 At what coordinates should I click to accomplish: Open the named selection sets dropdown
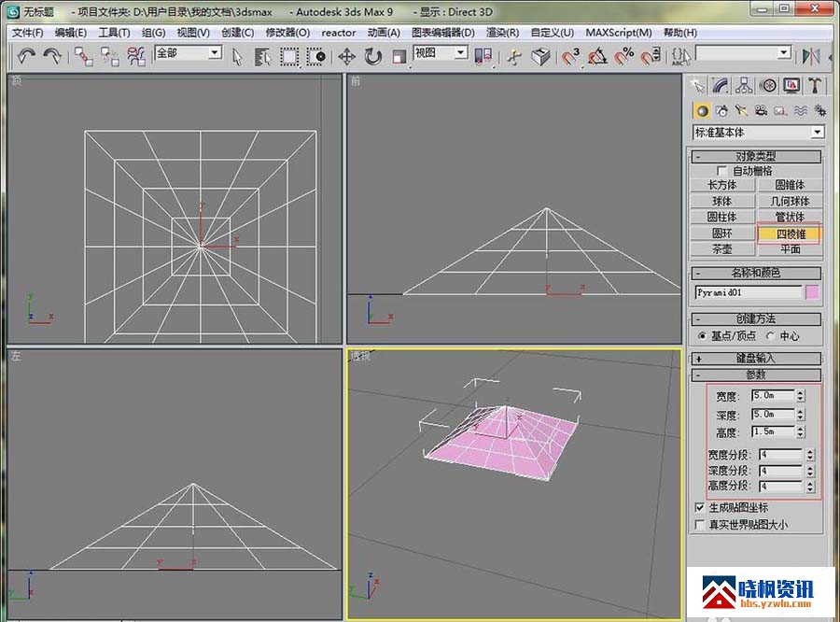[x=784, y=52]
